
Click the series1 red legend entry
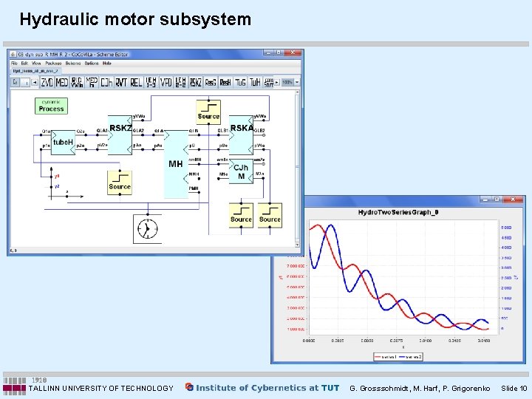pyautogui.click(x=386, y=357)
